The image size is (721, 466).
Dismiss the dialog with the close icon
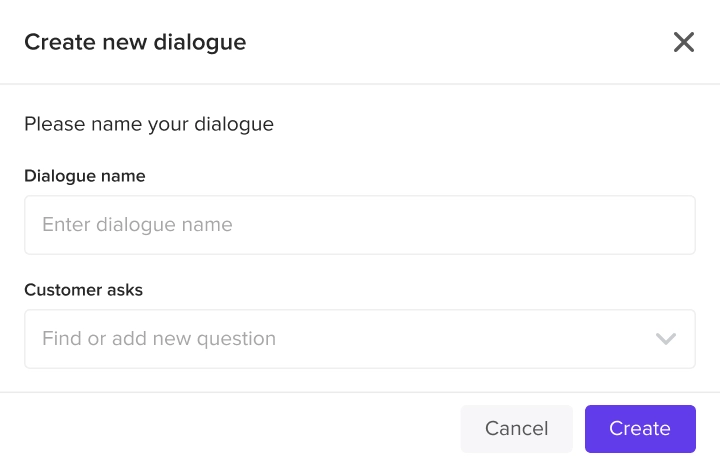pyautogui.click(x=684, y=42)
